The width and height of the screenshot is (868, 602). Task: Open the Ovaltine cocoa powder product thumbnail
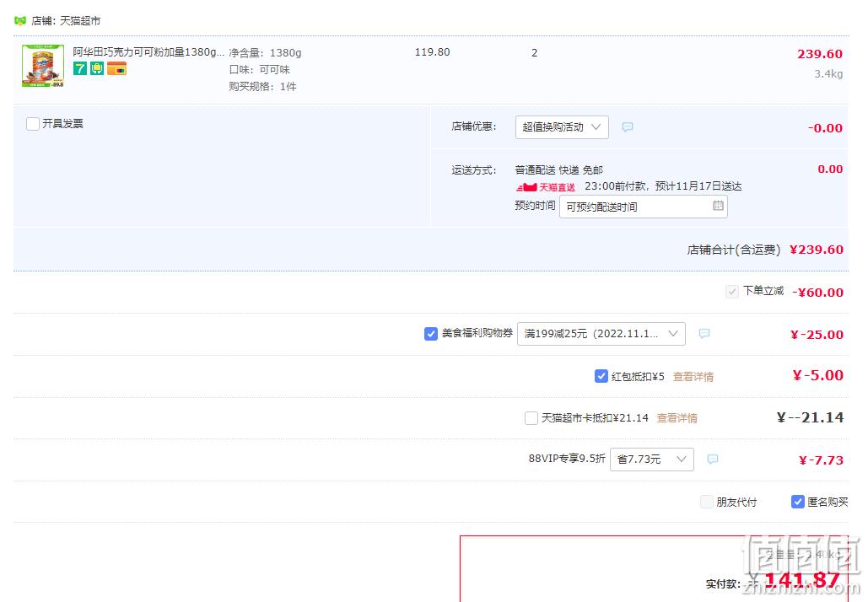43,66
